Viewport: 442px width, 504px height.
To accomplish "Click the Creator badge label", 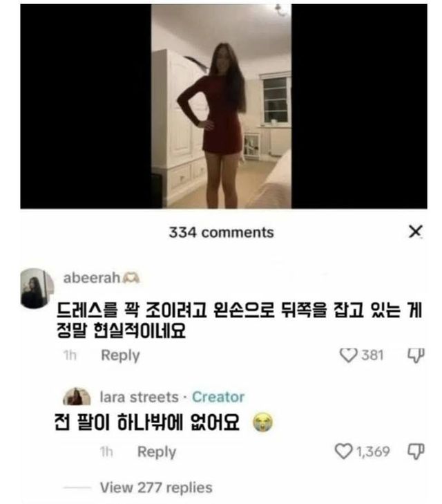I will [218, 397].
